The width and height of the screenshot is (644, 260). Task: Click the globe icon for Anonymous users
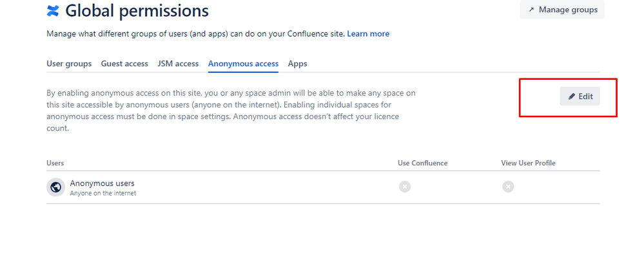(56, 187)
